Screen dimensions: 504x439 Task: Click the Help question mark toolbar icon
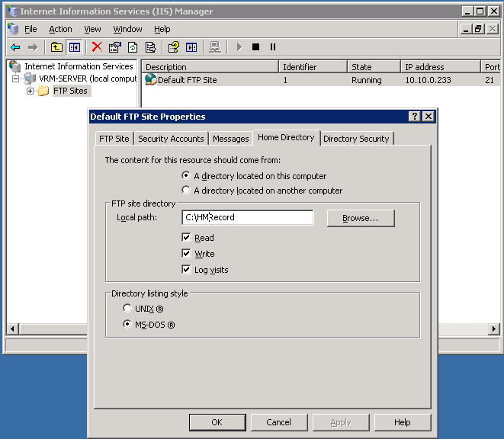point(174,47)
